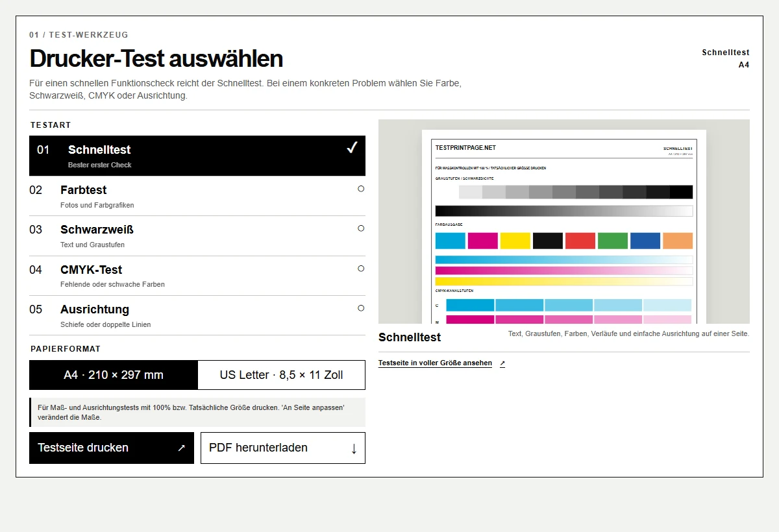
Task: Click the '01 / TEST-WERKZEUG' label
Action: coord(79,35)
